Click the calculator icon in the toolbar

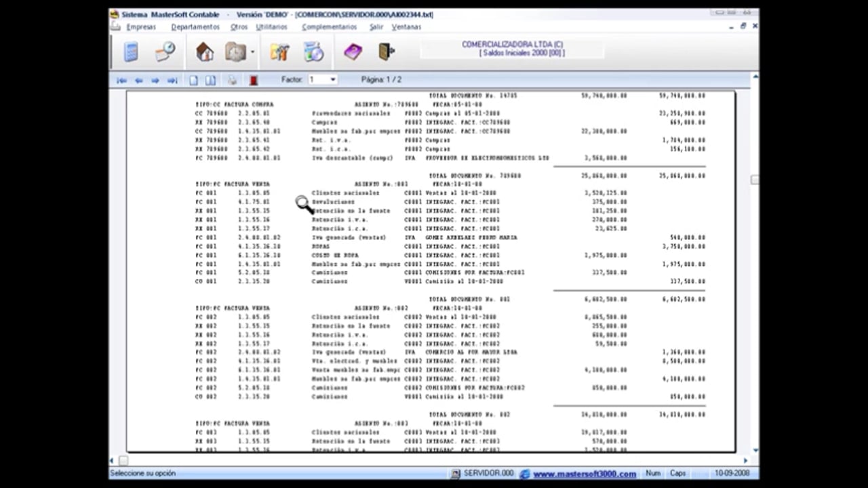(x=131, y=52)
